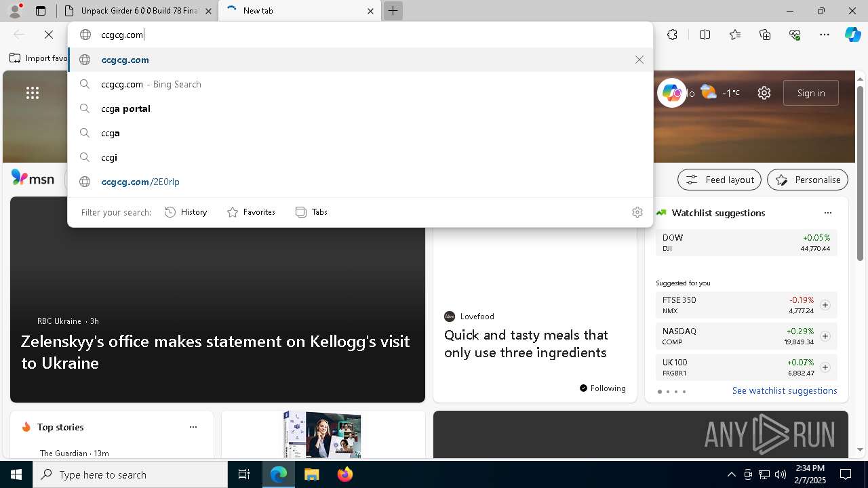Pick the ccga search suggestion
868x488 pixels.
click(x=360, y=133)
